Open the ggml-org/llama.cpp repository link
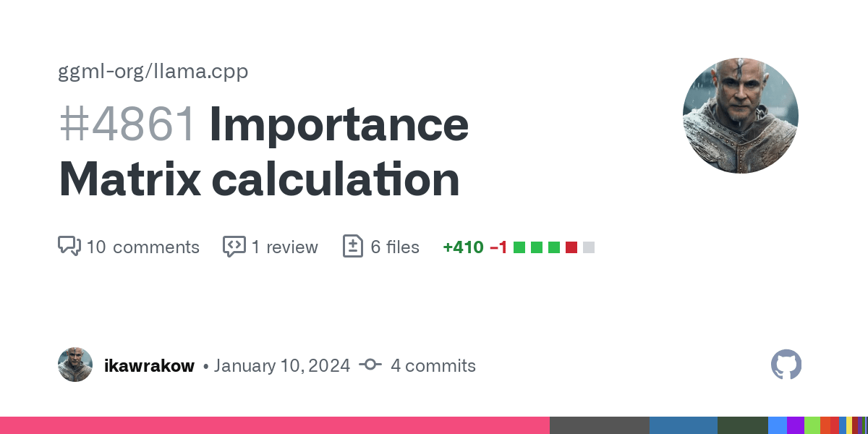 coord(153,72)
